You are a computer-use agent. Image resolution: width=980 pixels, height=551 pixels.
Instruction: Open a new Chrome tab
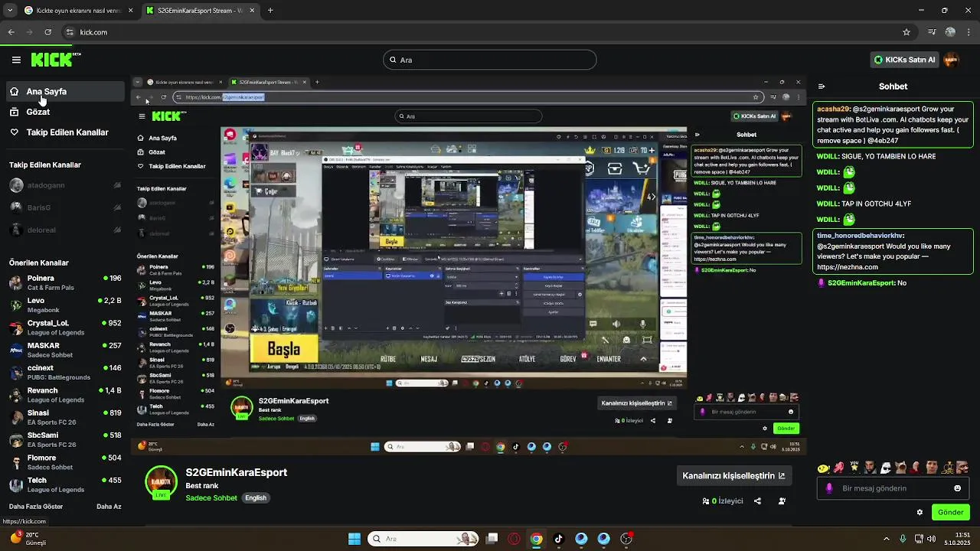(270, 11)
